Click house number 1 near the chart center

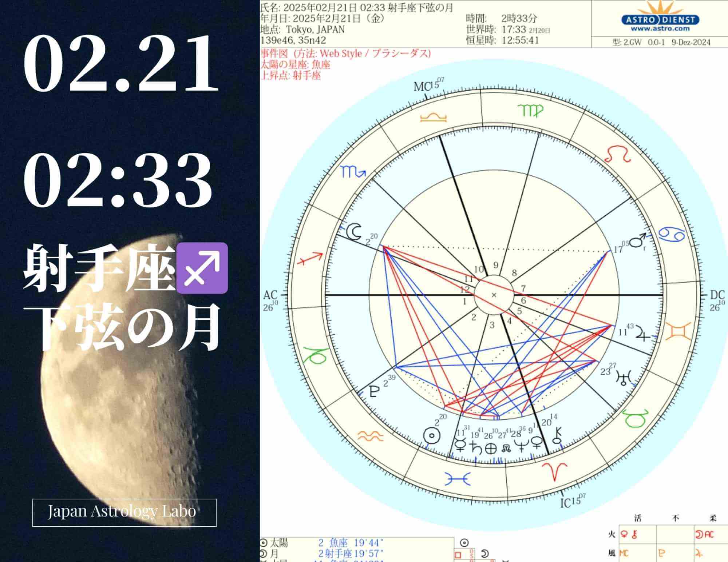(464, 302)
